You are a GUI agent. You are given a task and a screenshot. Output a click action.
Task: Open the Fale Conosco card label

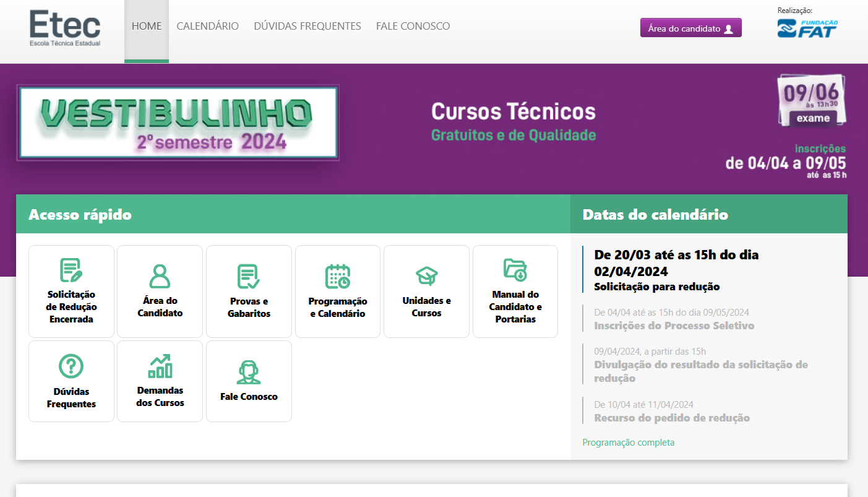(249, 397)
